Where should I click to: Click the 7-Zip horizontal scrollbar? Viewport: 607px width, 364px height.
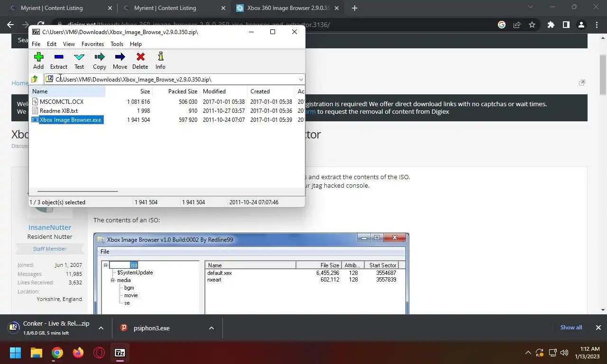[77, 191]
